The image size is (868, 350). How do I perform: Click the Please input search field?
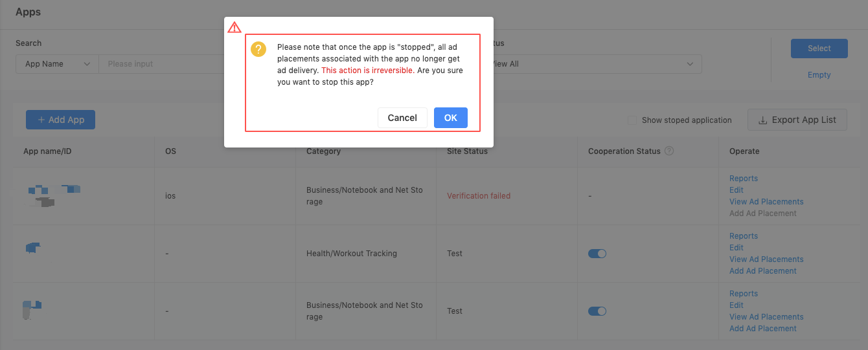[162, 64]
